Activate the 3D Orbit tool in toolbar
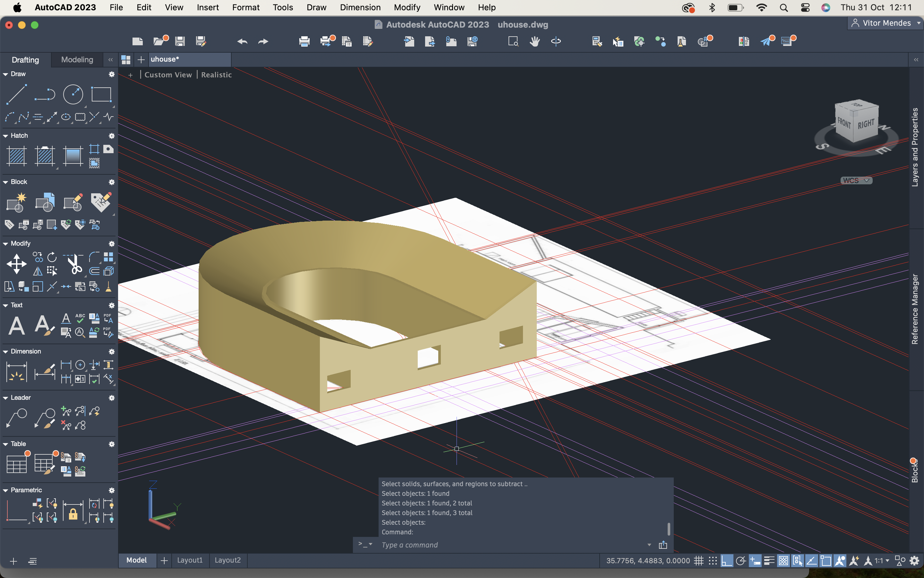This screenshot has height=578, width=924. point(556,41)
